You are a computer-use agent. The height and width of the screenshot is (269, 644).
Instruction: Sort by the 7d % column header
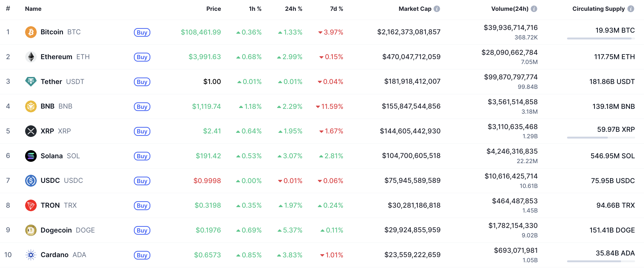pos(336,9)
